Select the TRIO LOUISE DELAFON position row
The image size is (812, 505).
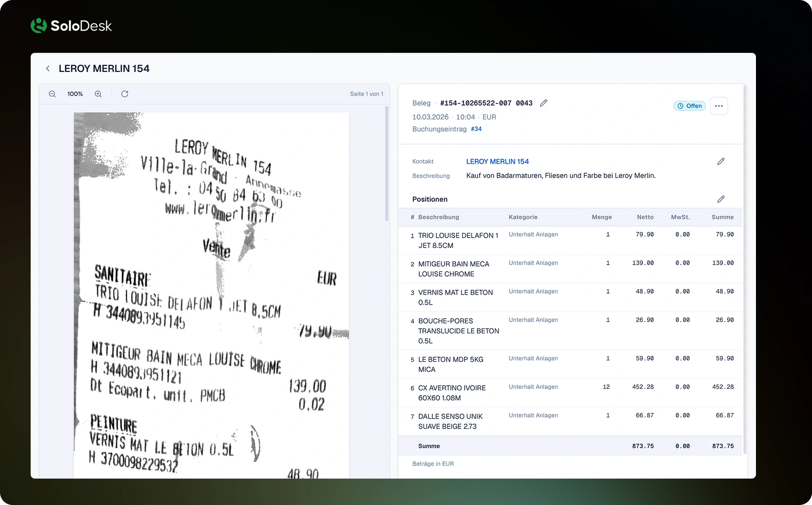coord(570,240)
